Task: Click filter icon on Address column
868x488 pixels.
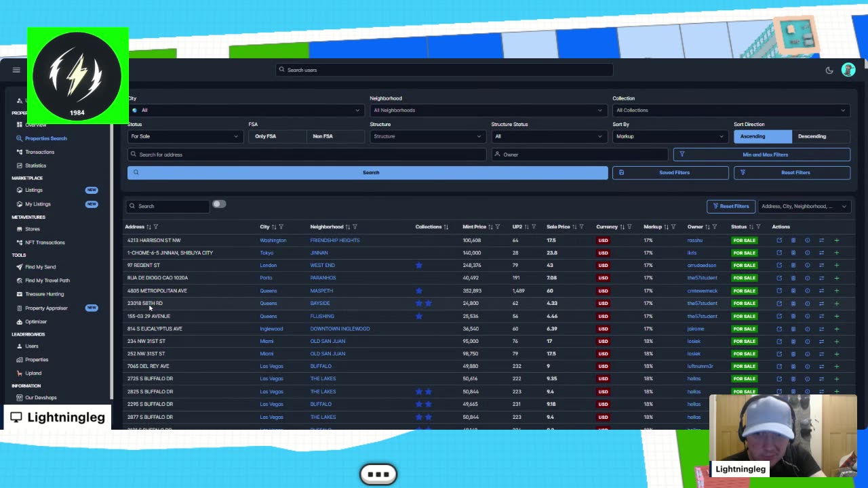Action: [x=156, y=227]
